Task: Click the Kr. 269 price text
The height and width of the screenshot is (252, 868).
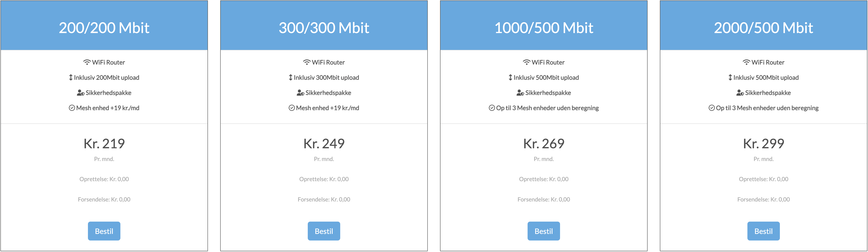Action: [544, 144]
